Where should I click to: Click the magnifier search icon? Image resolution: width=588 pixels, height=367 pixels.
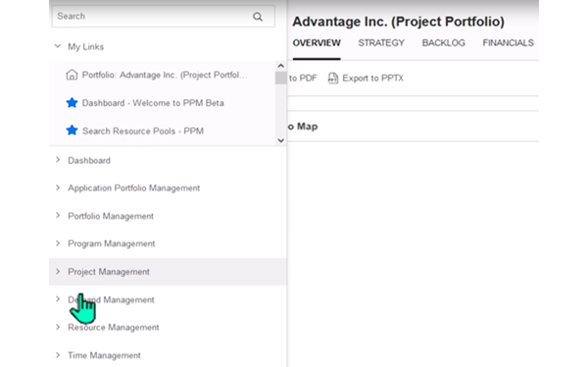coord(258,17)
